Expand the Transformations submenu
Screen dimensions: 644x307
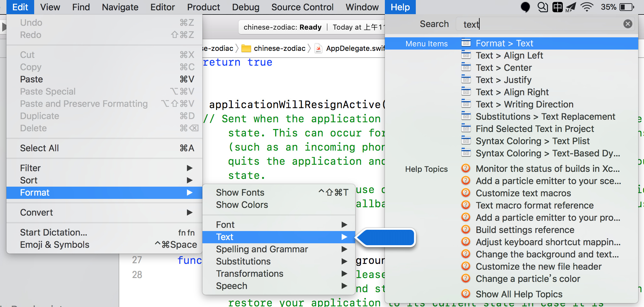point(279,274)
